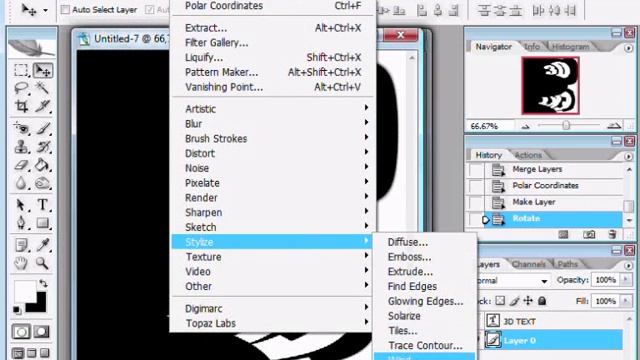640x360 pixels.
Task: Open Navigator panel options menu
Action: pos(628,48)
